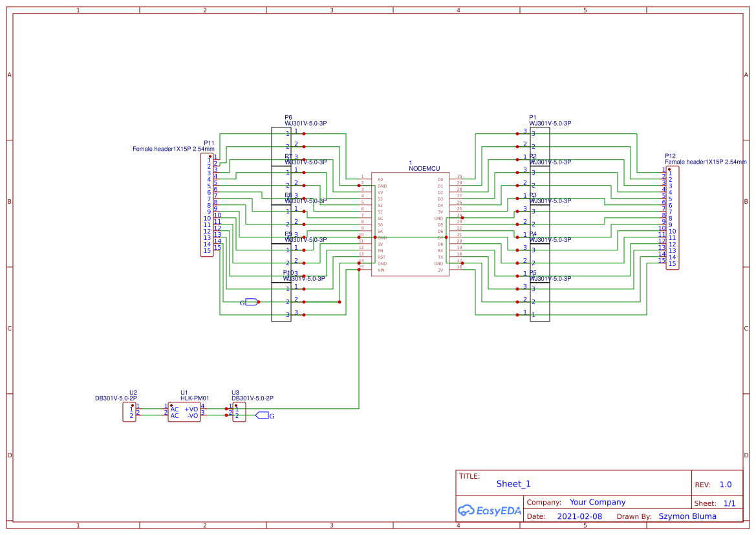Click the S3 pin on NODEMCU
756x535 pixels.
pos(380,199)
